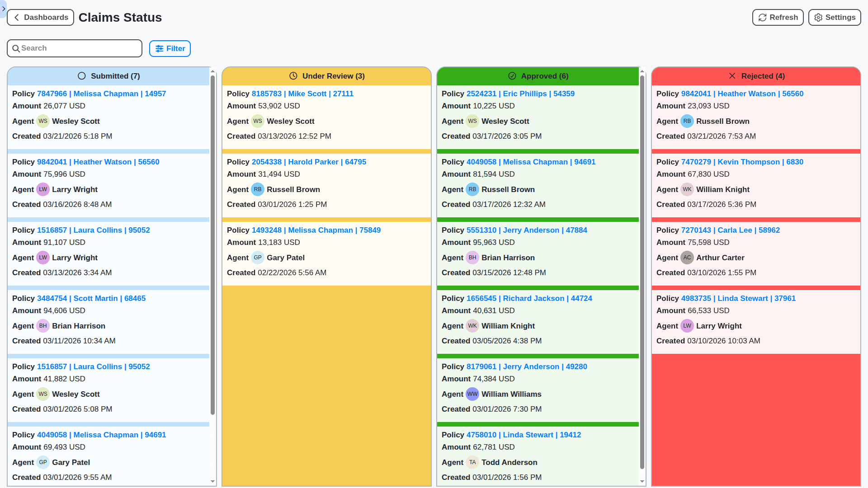Click the Filter sliders icon

[x=159, y=48]
